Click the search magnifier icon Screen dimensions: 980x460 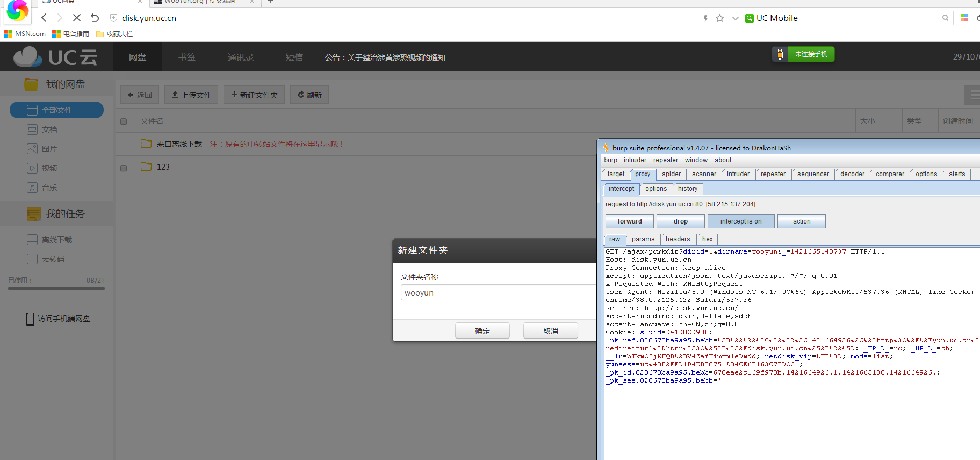945,18
